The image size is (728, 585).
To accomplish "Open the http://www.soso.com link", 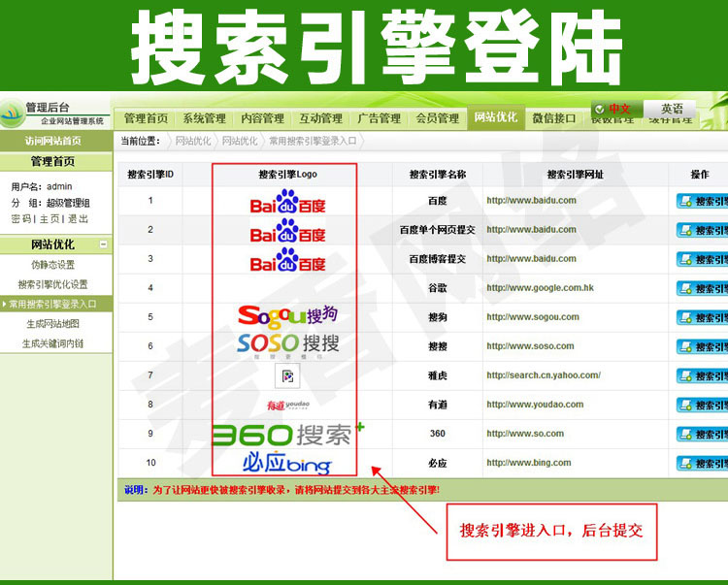I will [x=530, y=346].
